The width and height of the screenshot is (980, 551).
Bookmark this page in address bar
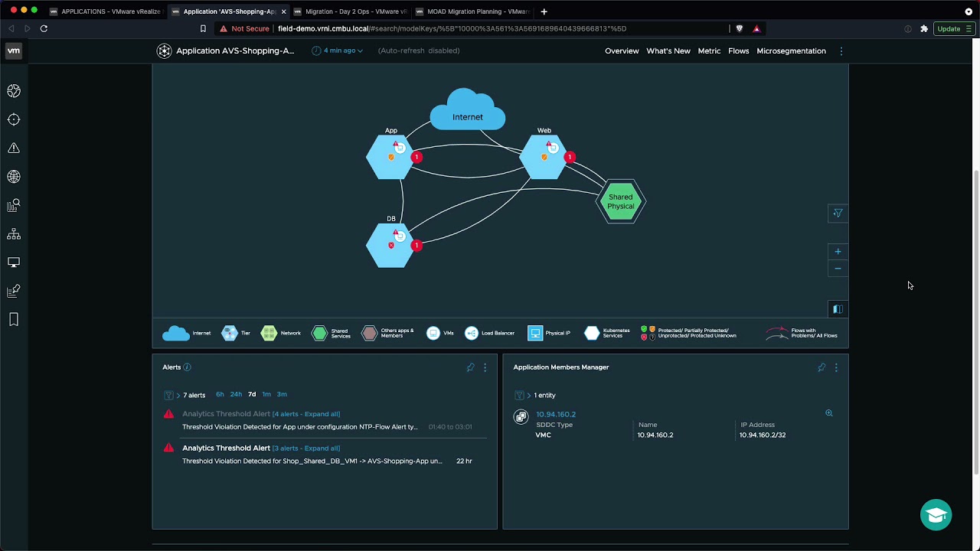pos(203,28)
